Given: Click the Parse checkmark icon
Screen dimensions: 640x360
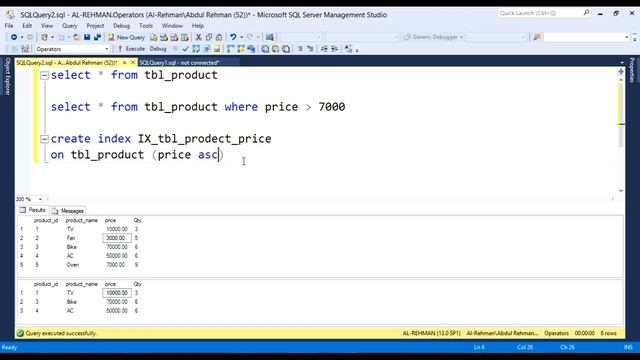Looking at the screenshot, I should pyautogui.click(x=185, y=49).
